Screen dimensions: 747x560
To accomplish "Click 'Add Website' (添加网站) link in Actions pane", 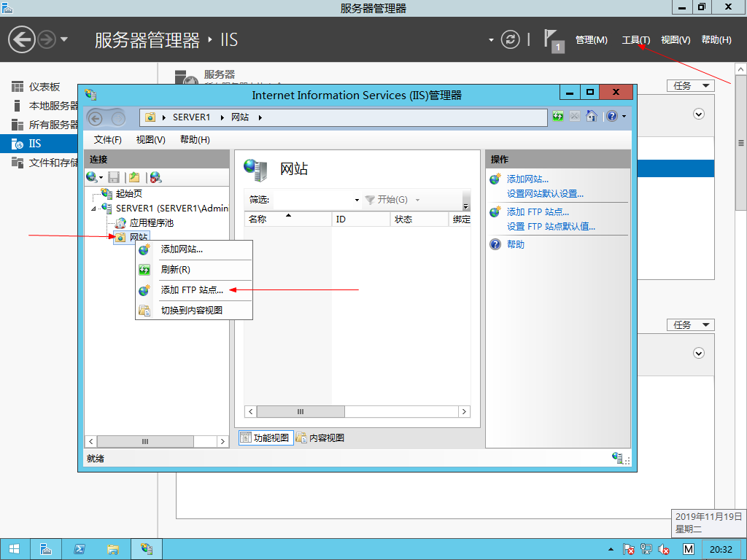I will coord(527,179).
